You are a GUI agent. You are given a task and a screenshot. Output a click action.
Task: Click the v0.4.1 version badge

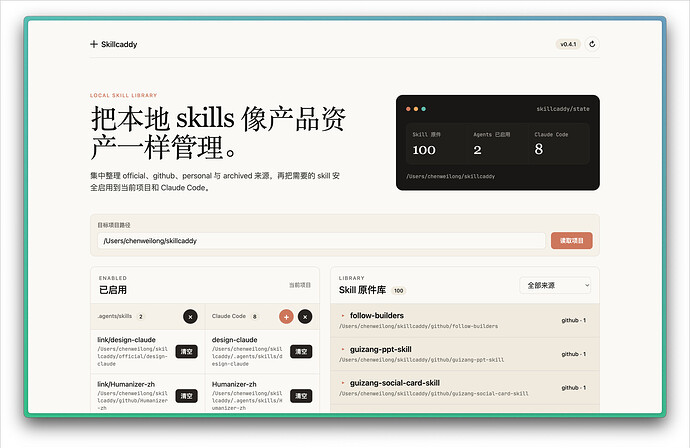[x=568, y=44]
